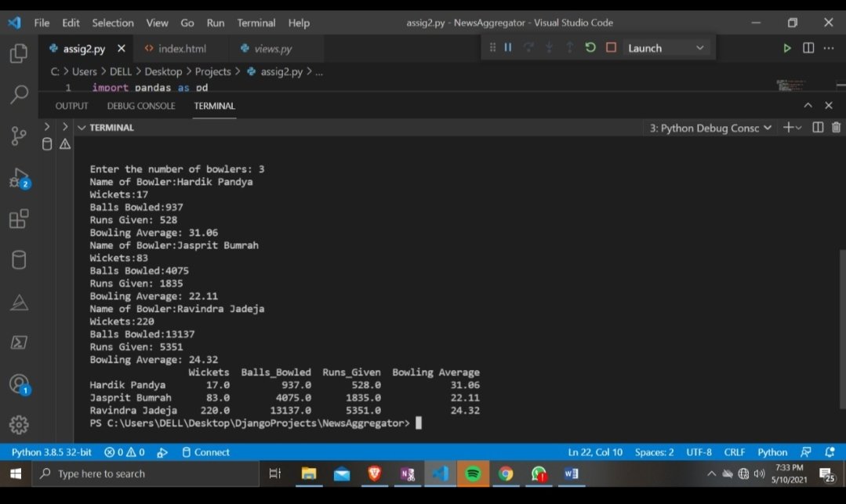Close the bottom panel
Image resolution: width=846 pixels, height=504 pixels.
pos(829,105)
